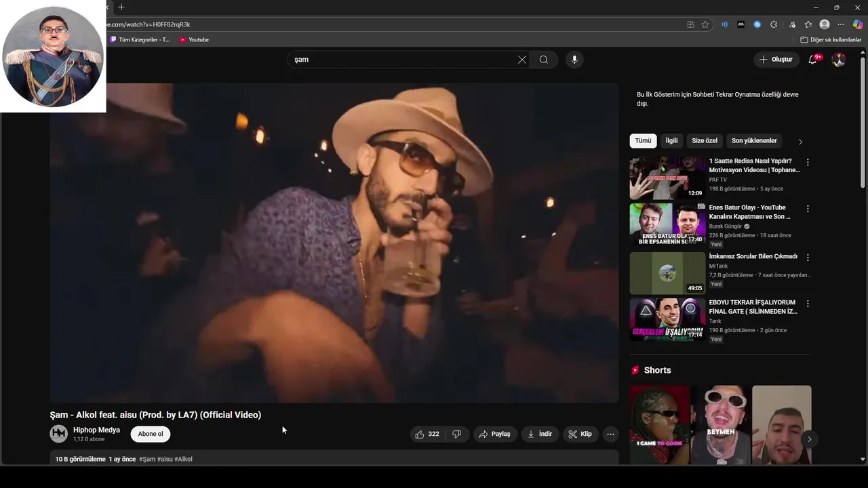Click the #Şam hashtag link
The width and height of the screenshot is (868, 488).
tap(147, 460)
